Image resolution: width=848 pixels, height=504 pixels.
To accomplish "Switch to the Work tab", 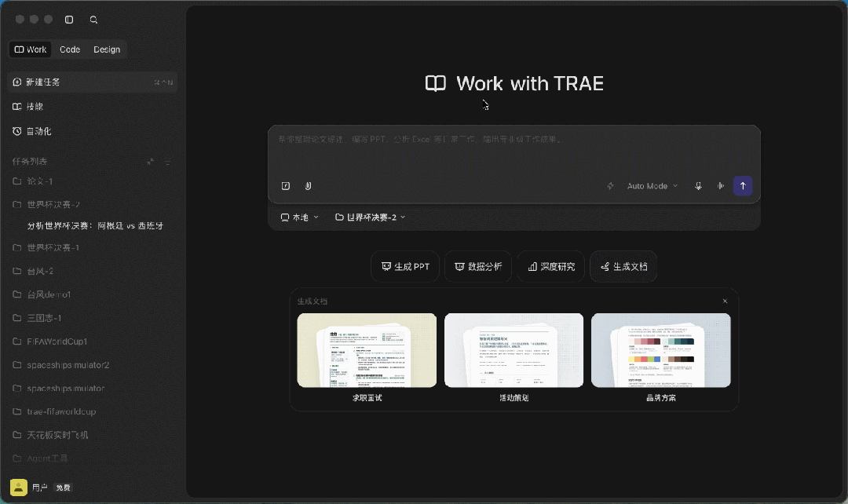I will tap(31, 49).
